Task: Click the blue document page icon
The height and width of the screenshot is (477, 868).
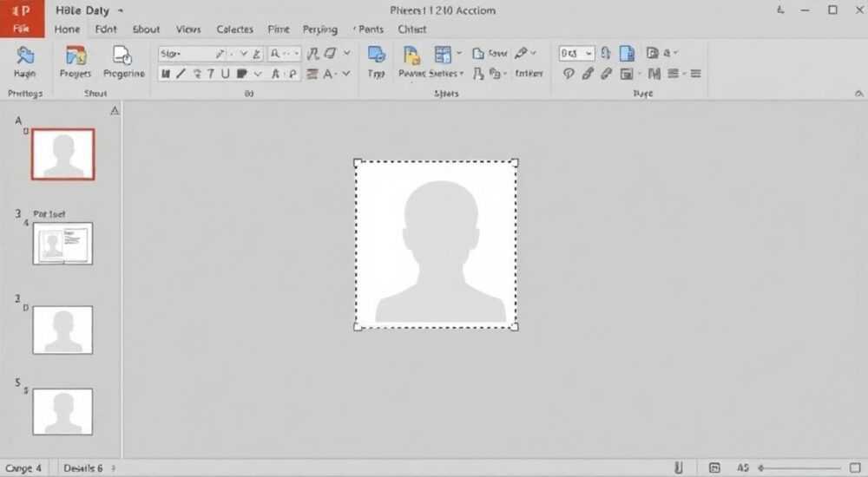Action: click(x=627, y=53)
